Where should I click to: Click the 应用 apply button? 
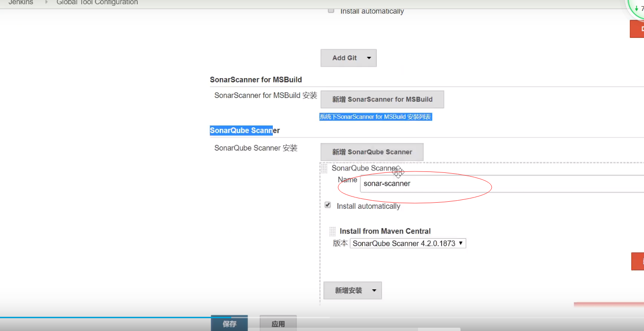pyautogui.click(x=278, y=324)
